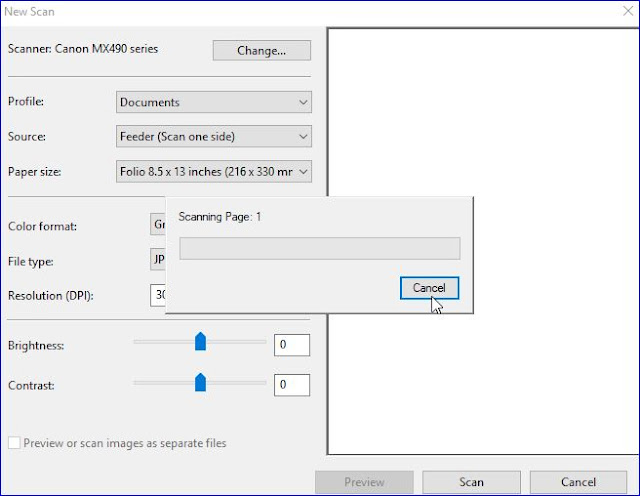This screenshot has width=640, height=496.
Task: Click the Contrast slider handle
Action: [x=200, y=382]
